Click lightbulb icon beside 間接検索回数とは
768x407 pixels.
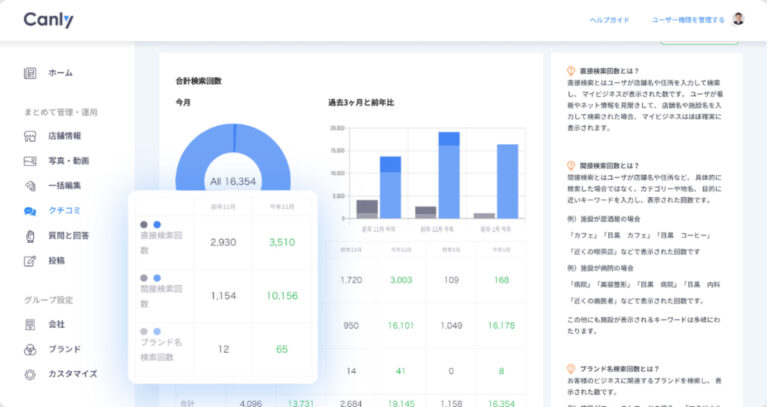[571, 165]
